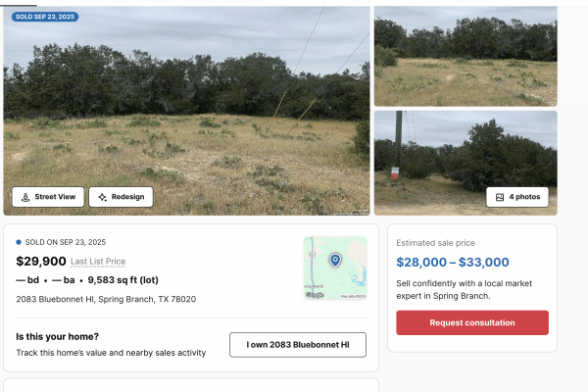The height and width of the screenshot is (392, 588).
Task: Click the Google logo on the map
Action: [x=315, y=294]
